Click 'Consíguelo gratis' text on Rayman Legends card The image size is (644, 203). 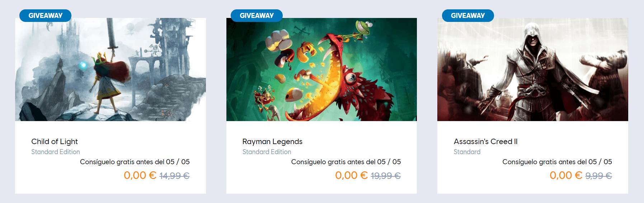point(319,162)
